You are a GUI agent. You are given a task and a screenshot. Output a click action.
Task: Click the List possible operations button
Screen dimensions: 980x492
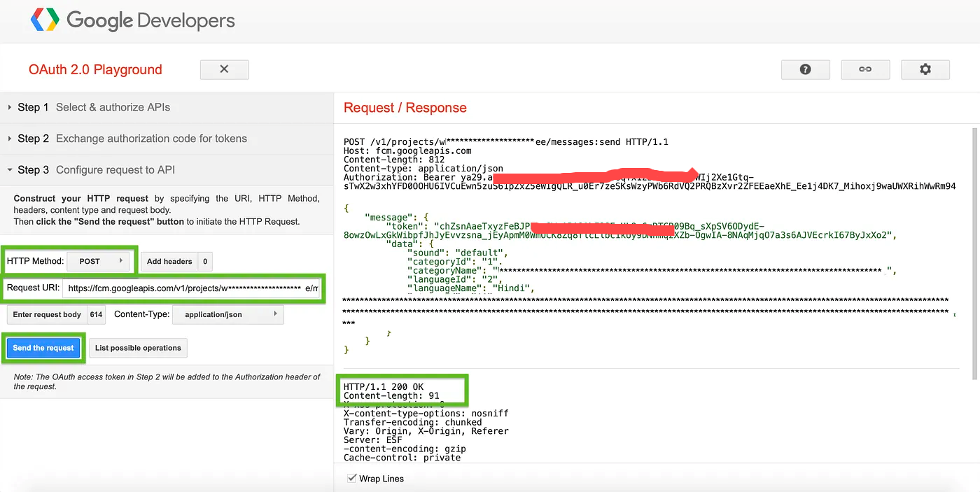(138, 348)
